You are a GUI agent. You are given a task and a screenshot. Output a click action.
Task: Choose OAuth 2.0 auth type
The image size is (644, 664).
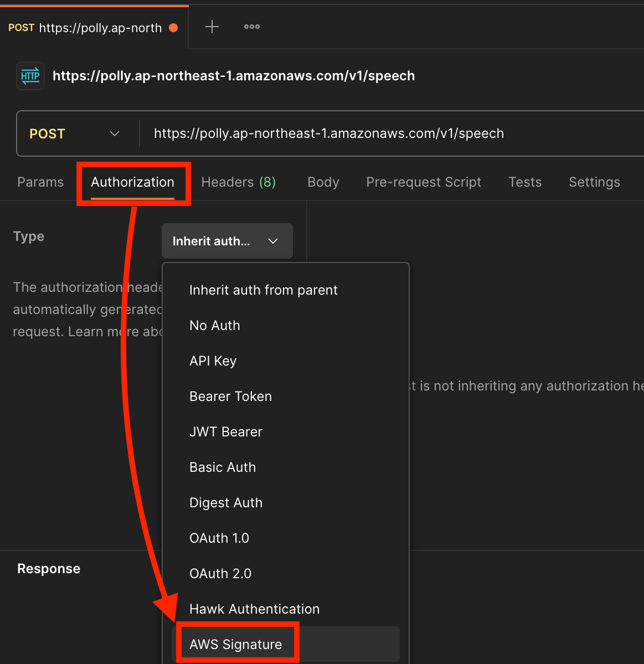286,574
